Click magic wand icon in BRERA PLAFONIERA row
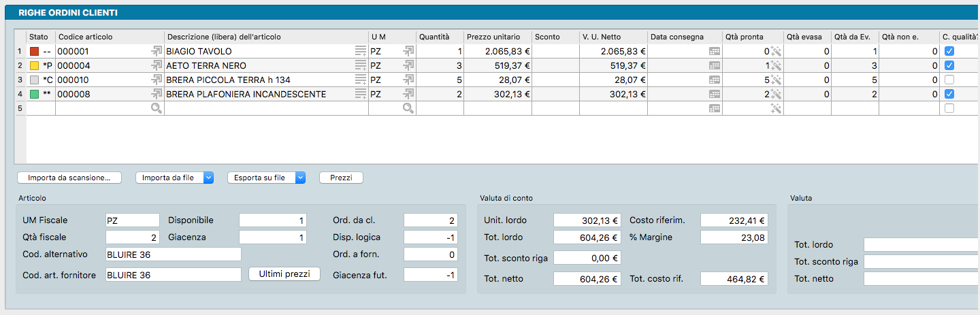This screenshot has width=980, height=315. [x=776, y=94]
